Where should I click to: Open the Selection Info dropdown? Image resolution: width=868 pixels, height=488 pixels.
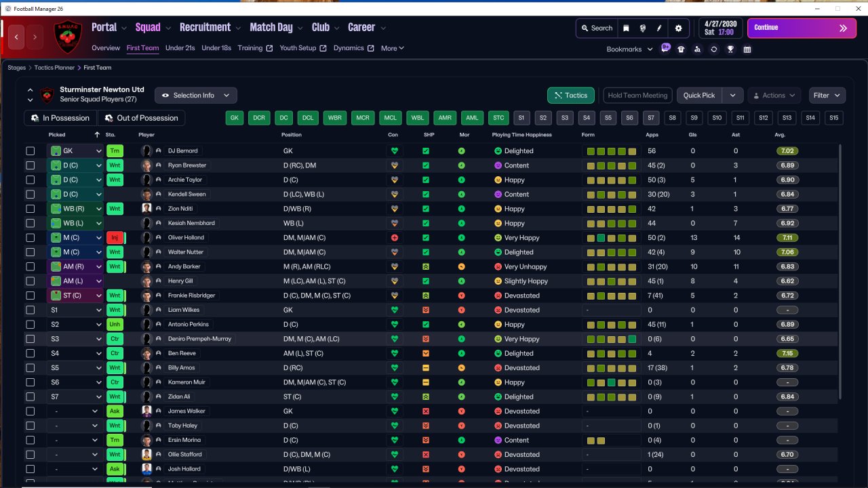(x=196, y=96)
